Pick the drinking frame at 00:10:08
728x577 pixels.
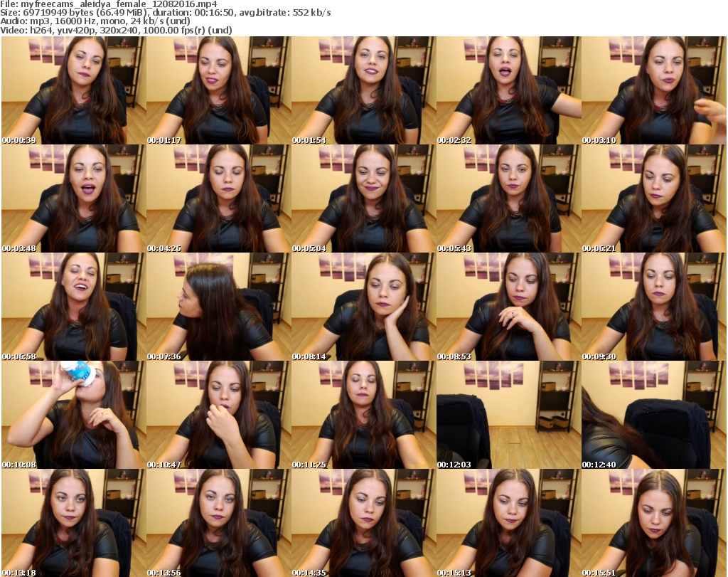click(x=73, y=415)
